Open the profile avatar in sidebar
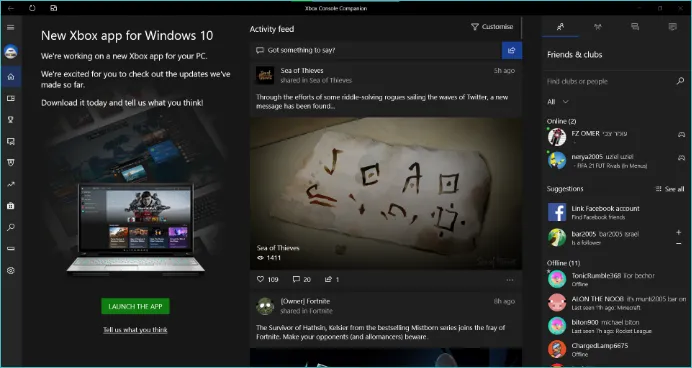The image size is (692, 368). point(11,52)
